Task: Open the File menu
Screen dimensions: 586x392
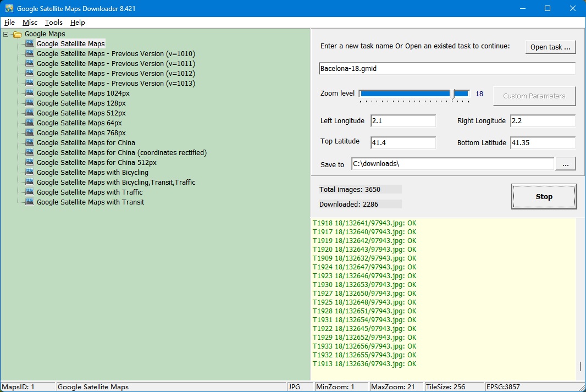Action: (x=9, y=23)
